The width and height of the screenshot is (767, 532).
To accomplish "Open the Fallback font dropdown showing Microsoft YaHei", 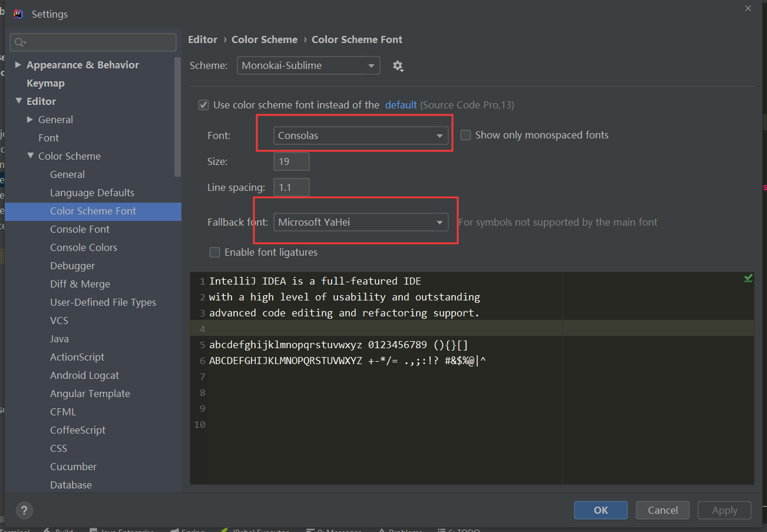I will (361, 222).
